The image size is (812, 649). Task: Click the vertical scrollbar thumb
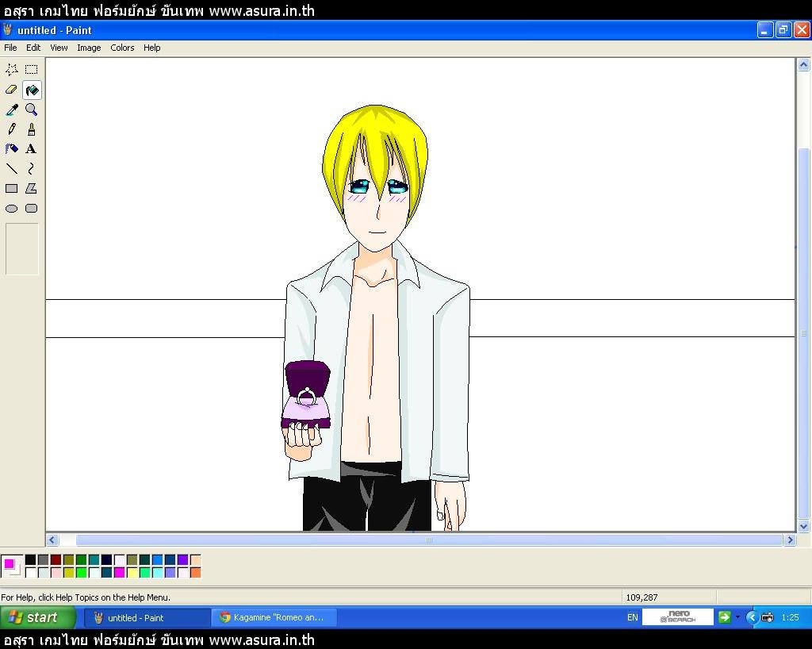803,333
